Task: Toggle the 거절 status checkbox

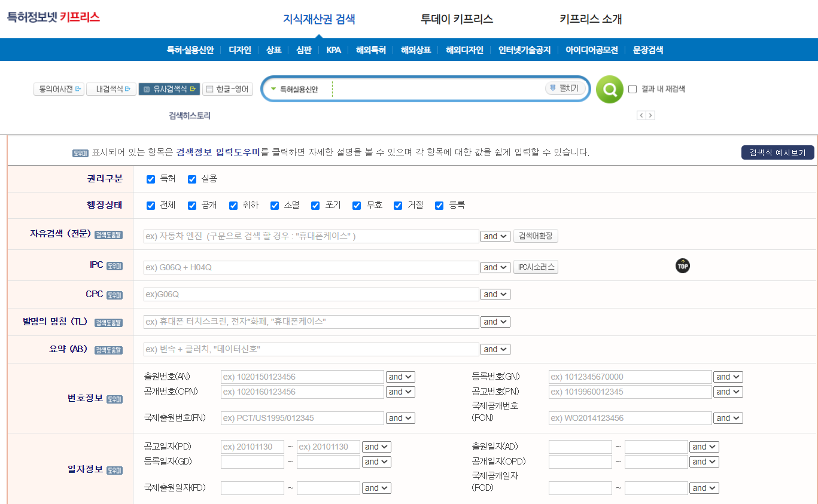Action: (x=398, y=206)
